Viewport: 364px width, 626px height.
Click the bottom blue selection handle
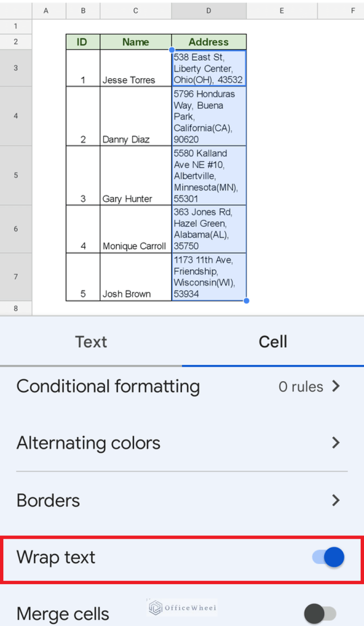coord(246,300)
